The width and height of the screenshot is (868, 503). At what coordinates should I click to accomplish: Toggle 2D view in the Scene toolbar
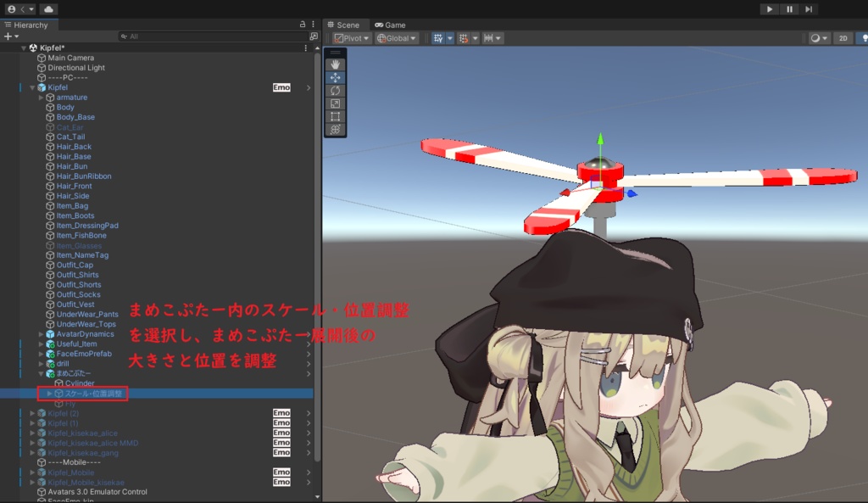(x=843, y=37)
